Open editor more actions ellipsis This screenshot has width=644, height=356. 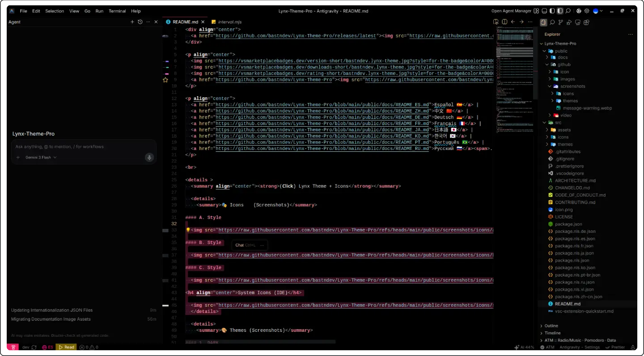pyautogui.click(x=530, y=21)
